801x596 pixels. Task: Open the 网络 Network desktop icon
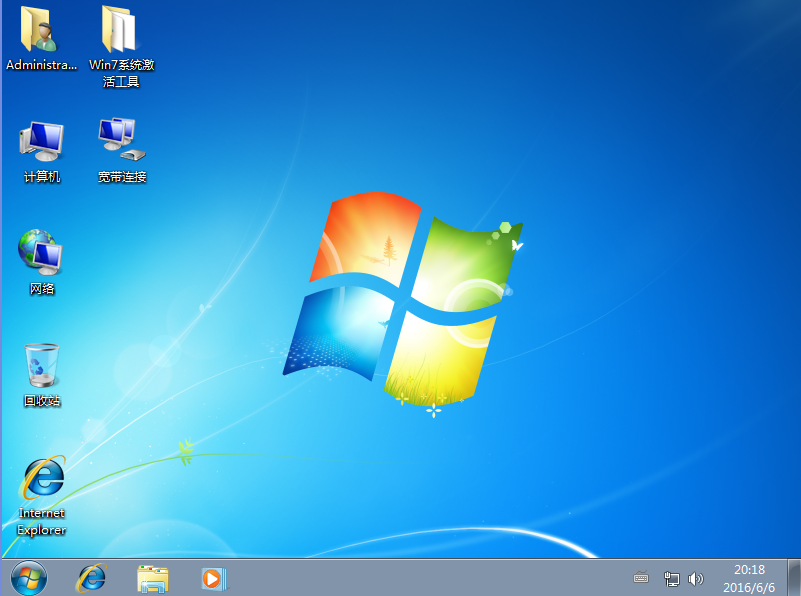41,252
